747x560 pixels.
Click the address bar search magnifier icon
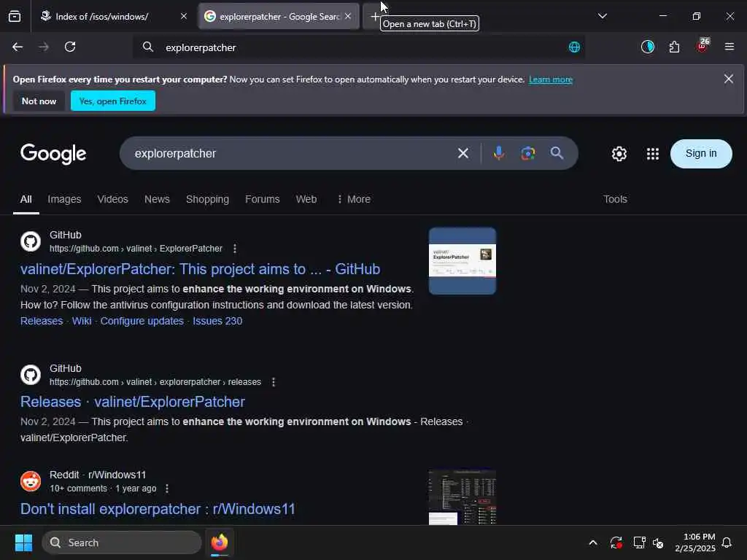pos(147,47)
